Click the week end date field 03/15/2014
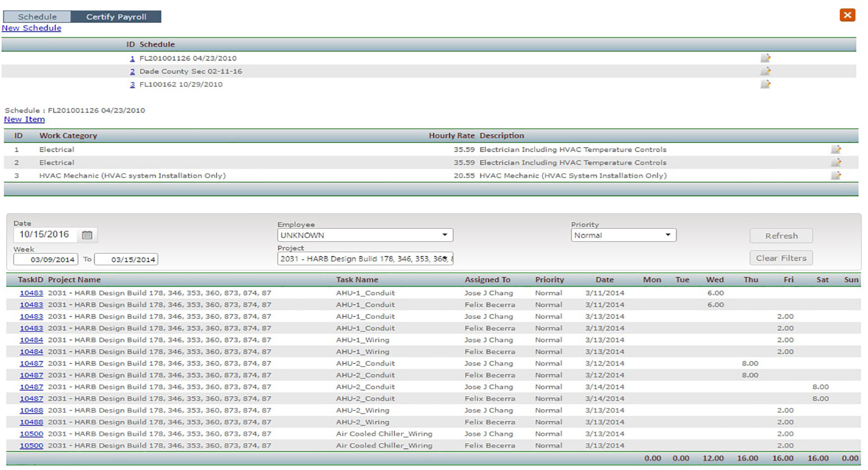Viewport: 868px width, 470px height. tap(126, 260)
